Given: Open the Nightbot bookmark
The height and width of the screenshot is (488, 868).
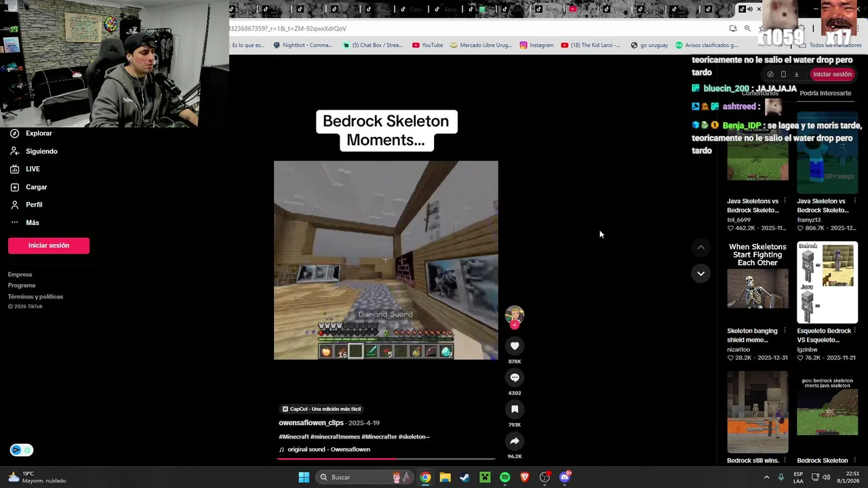Looking at the screenshot, I should click(x=302, y=45).
